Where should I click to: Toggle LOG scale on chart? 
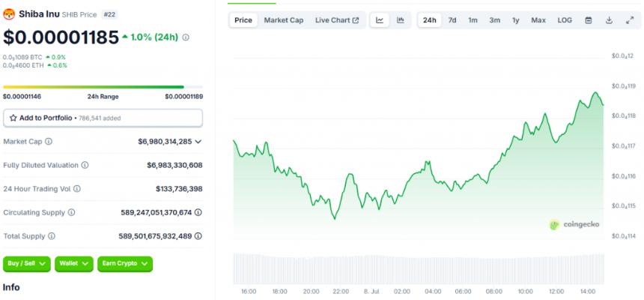click(565, 20)
